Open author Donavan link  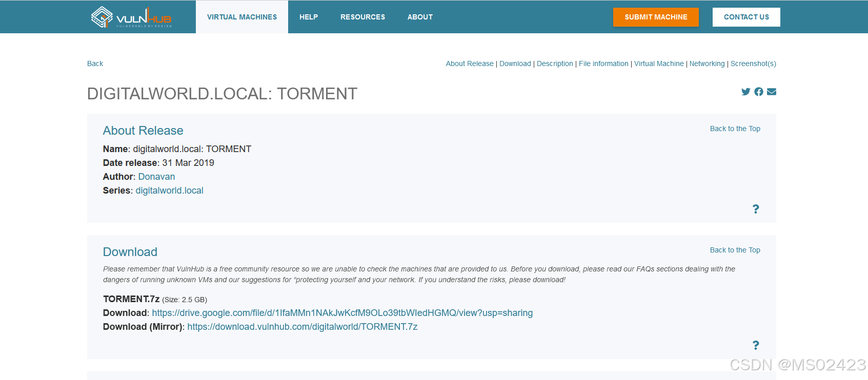pos(156,177)
